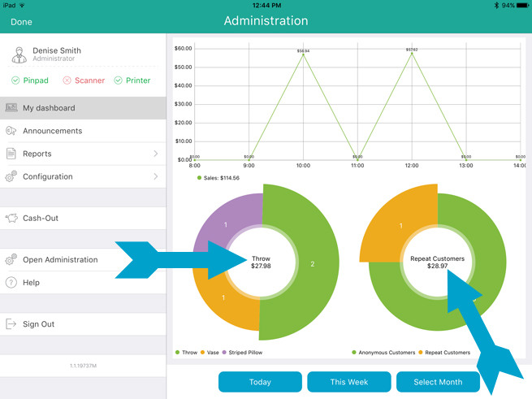Click version number 1.1.19737M text
532x399 pixels.
tap(83, 366)
